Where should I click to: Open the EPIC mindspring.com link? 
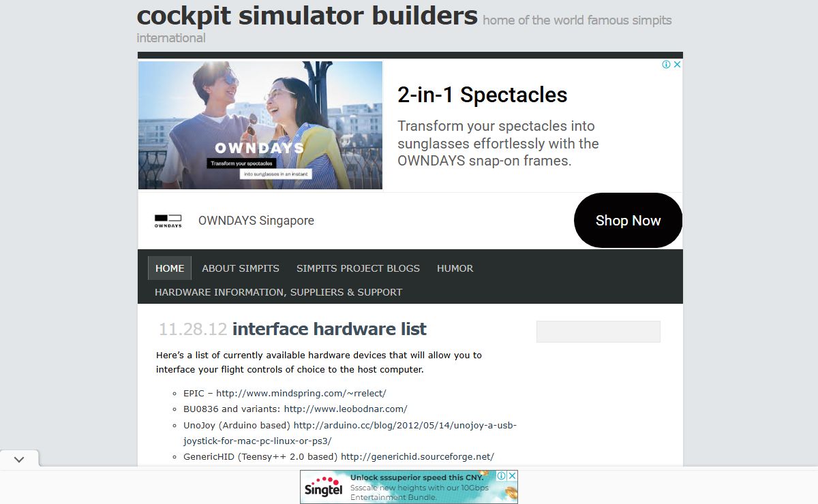301,393
